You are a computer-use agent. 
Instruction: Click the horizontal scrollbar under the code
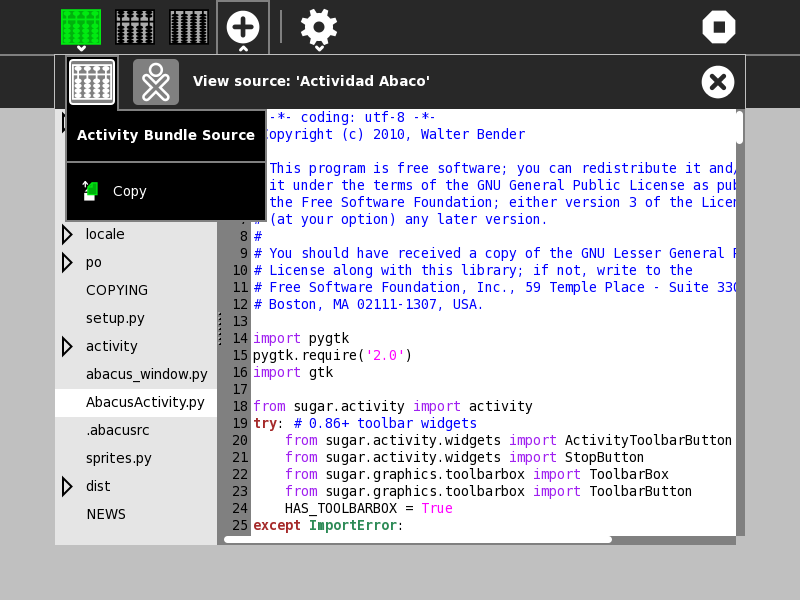pyautogui.click(x=417, y=539)
